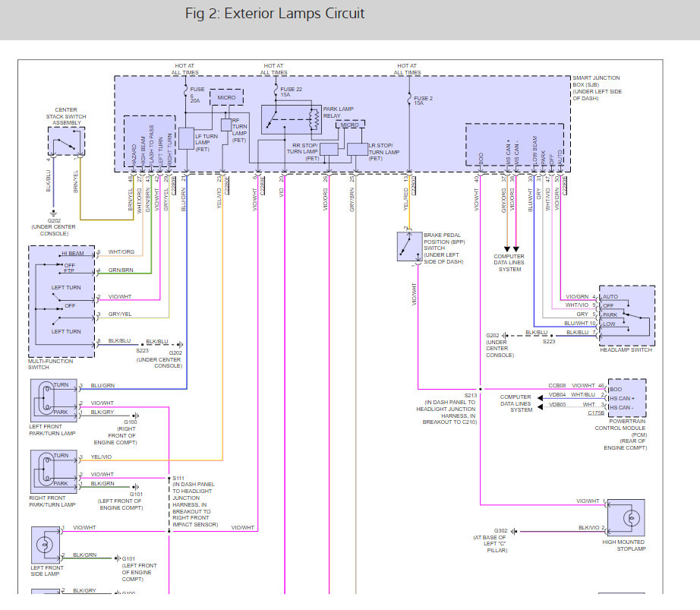This screenshot has height=610, width=700.
Task: Click the Left Front Side Lamp bulb symbol
Action: tap(45, 545)
